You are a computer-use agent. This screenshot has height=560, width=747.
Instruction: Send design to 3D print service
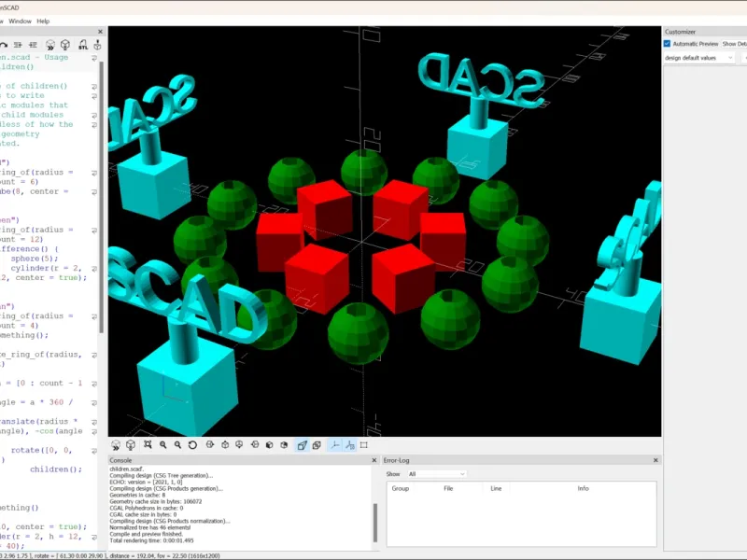pos(97,45)
